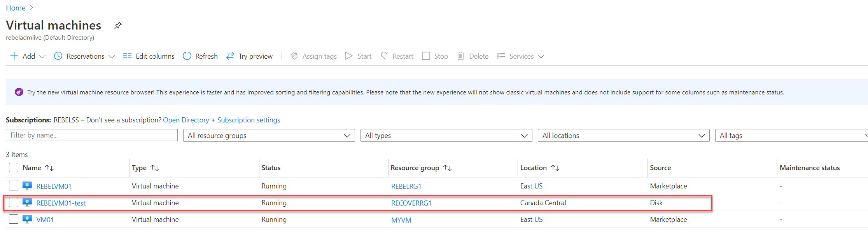Click the Edit columns icon
This screenshot has width=868, height=244.
[x=127, y=56]
